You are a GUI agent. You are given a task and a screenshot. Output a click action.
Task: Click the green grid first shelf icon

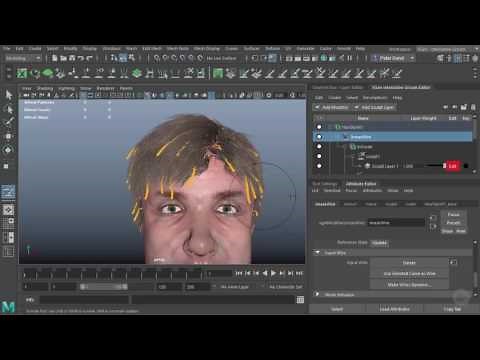click(22, 73)
